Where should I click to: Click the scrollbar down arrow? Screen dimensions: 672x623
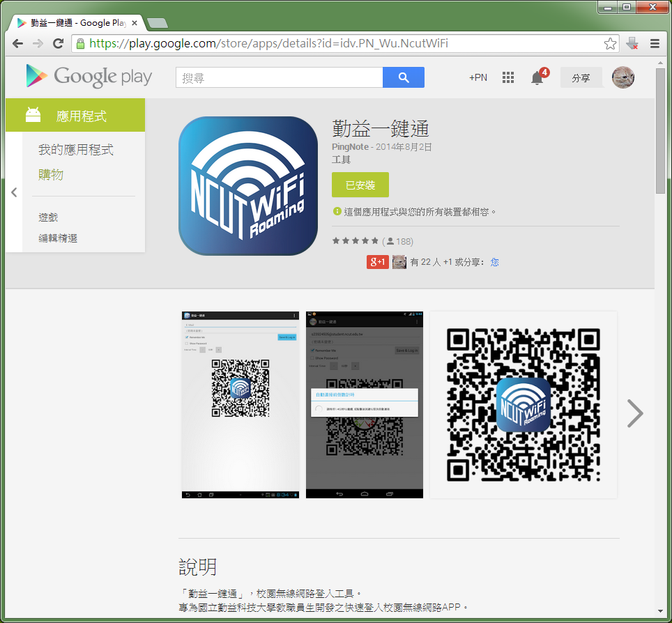pyautogui.click(x=660, y=612)
